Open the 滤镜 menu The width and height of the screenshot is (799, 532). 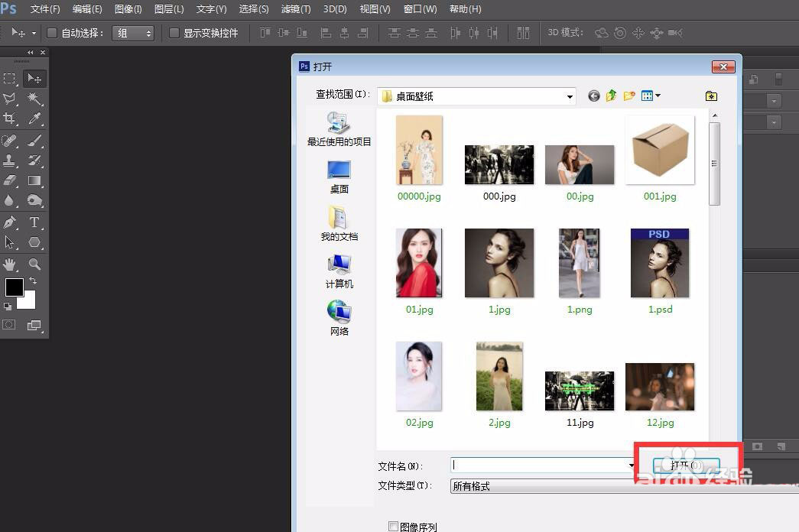(x=295, y=9)
